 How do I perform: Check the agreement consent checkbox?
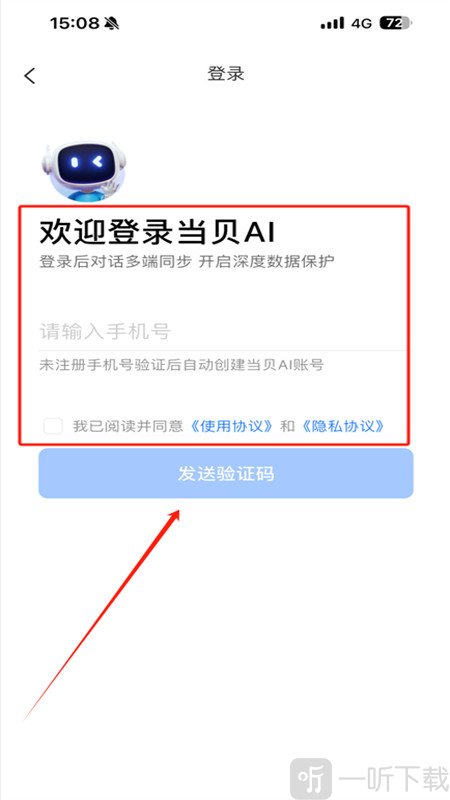[53, 426]
